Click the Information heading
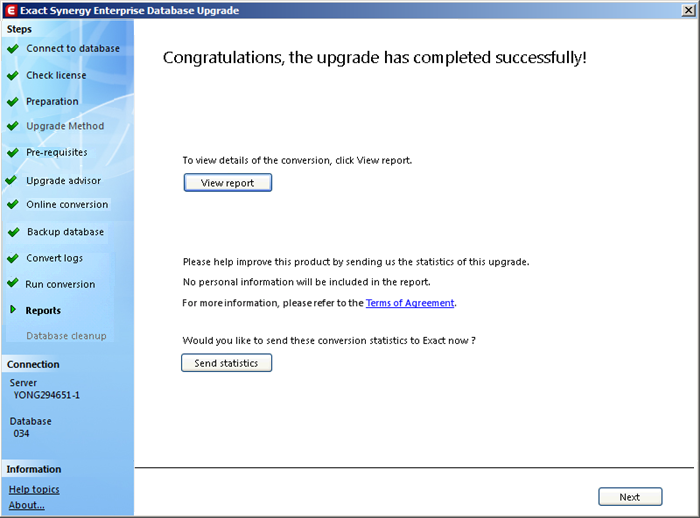Image resolution: width=700 pixels, height=518 pixels. point(33,469)
